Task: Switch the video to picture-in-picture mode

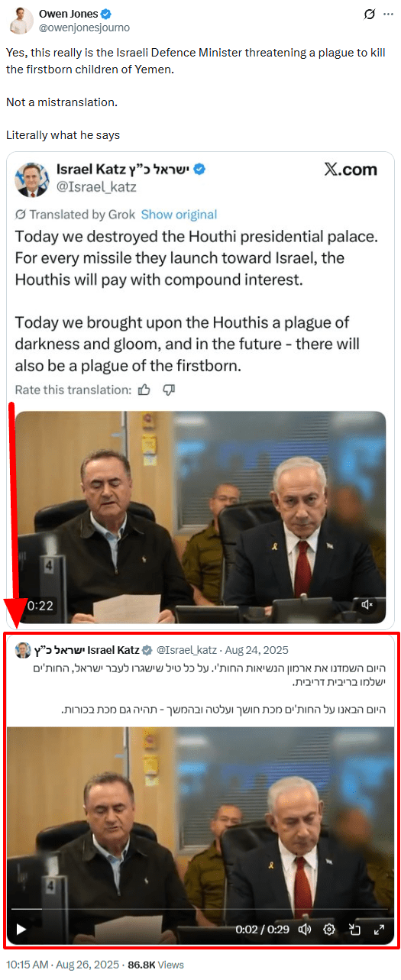Action: (354, 930)
